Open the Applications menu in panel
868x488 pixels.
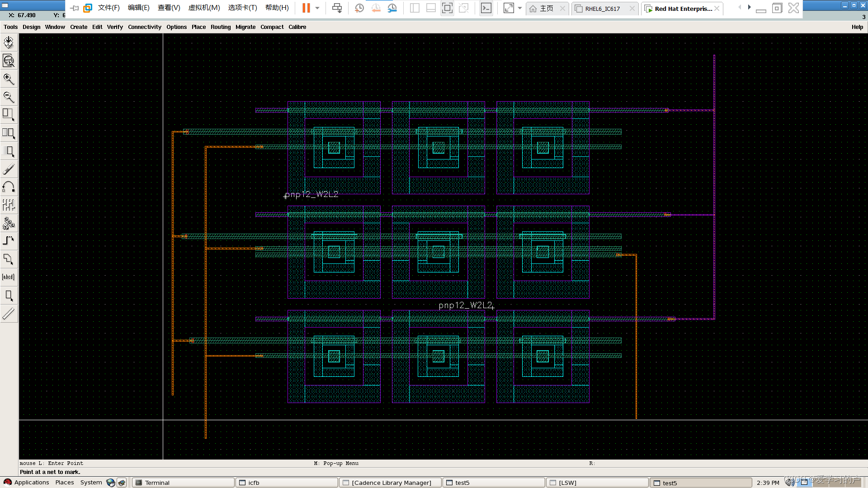pos(31,482)
